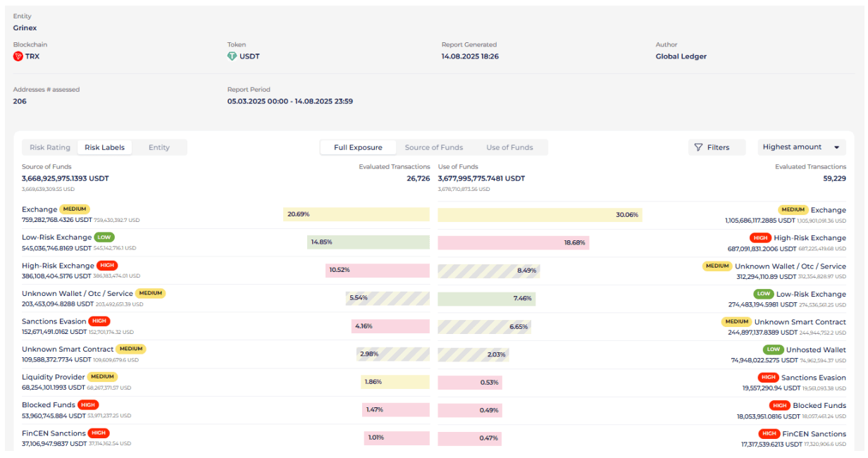Click HIGH badge next to Sanctions Evasion source

(99, 321)
